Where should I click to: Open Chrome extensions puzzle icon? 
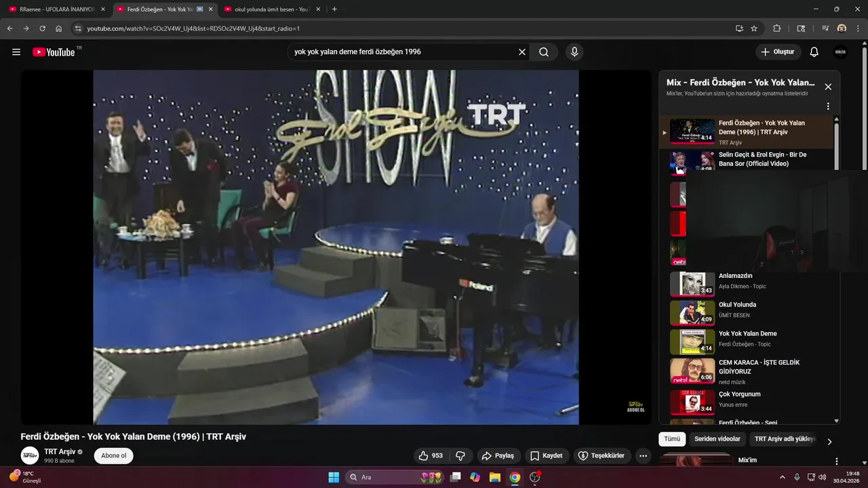(x=777, y=28)
